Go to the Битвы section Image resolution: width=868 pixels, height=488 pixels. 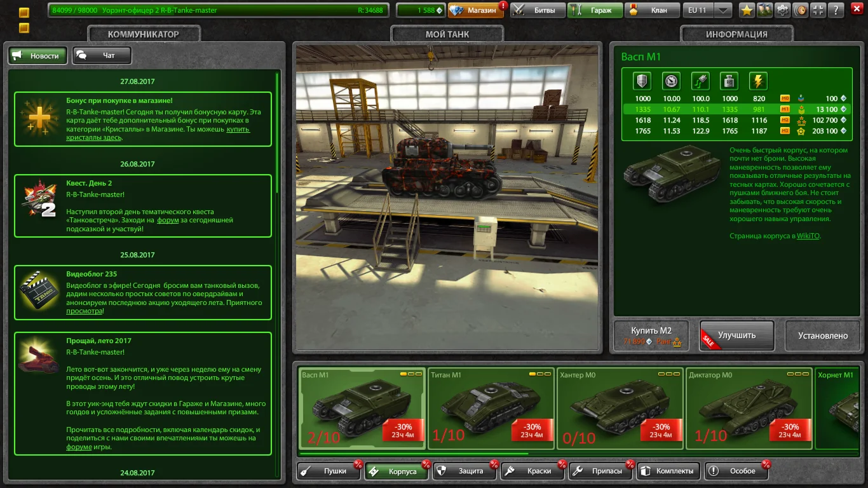(538, 10)
